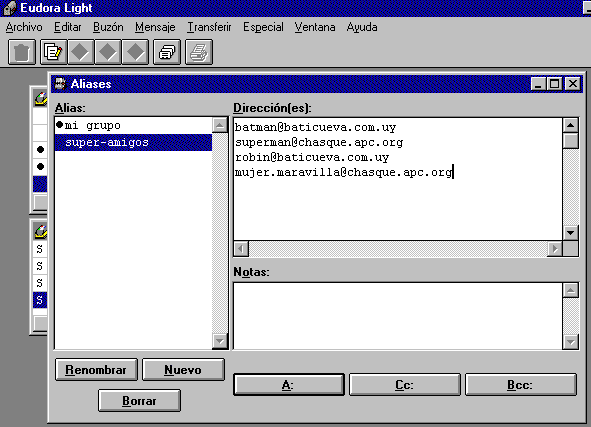The height and width of the screenshot is (427, 591).
Task: Click the addresses box scroll up arrow
Action: [x=571, y=125]
